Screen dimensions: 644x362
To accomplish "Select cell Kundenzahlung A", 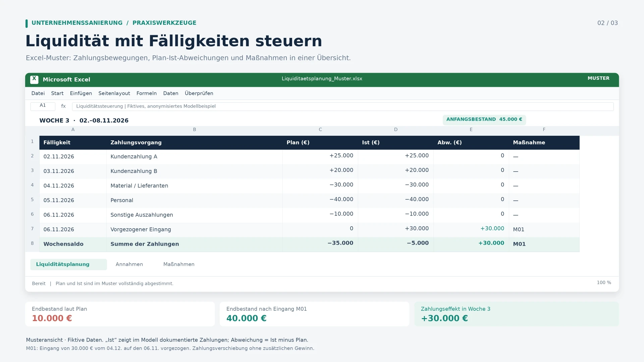I will pos(195,157).
